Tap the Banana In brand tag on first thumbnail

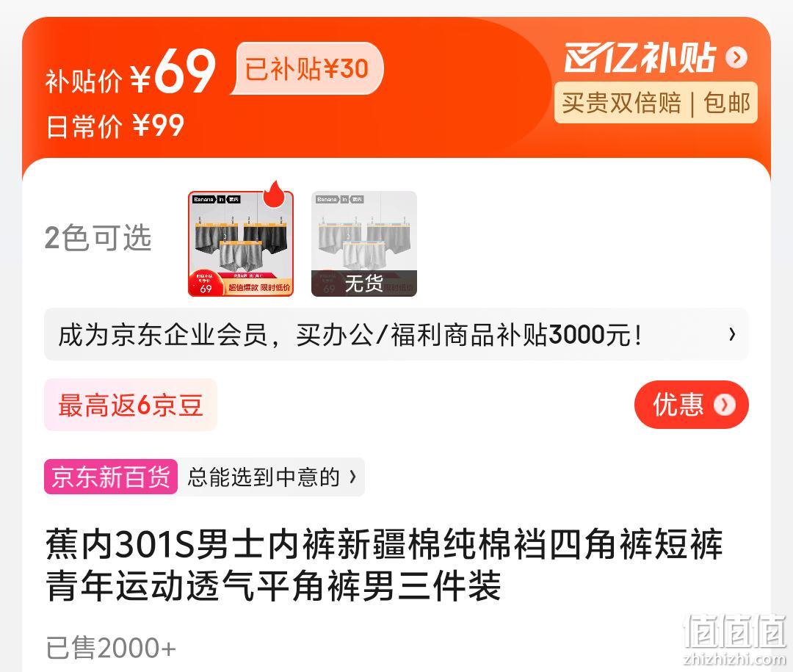coord(217,199)
